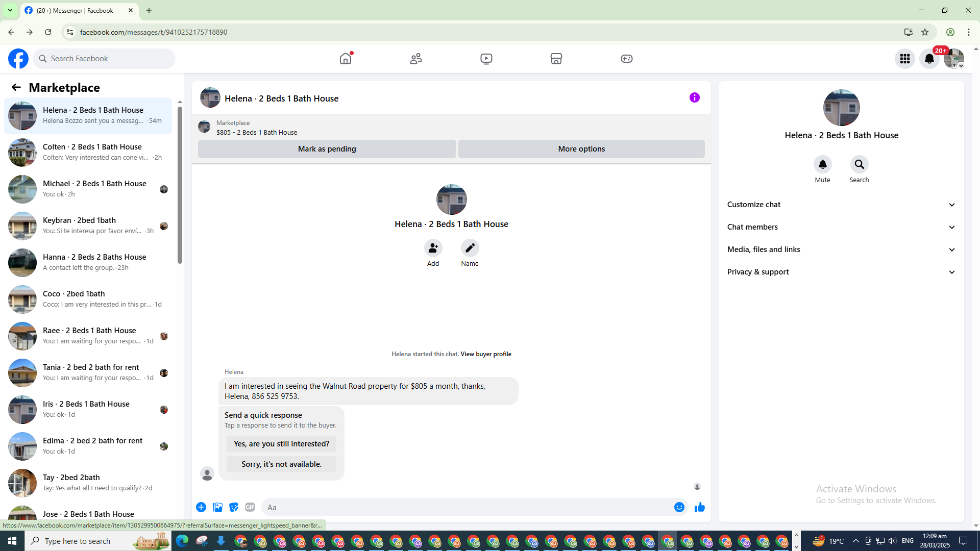The width and height of the screenshot is (980, 551).
Task: Open chat with Hanna · 2 Beds 2 Baths House
Action: (x=88, y=263)
